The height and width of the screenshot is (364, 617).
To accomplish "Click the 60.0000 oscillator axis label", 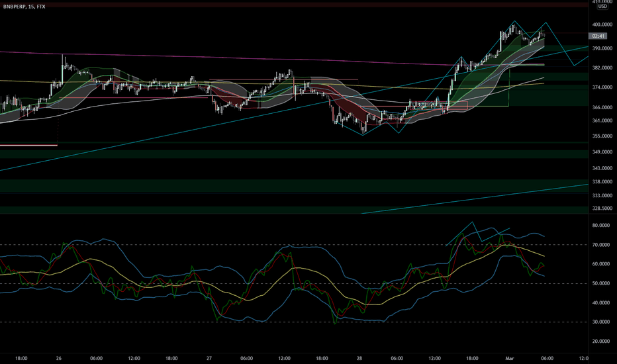I will pyautogui.click(x=601, y=264).
